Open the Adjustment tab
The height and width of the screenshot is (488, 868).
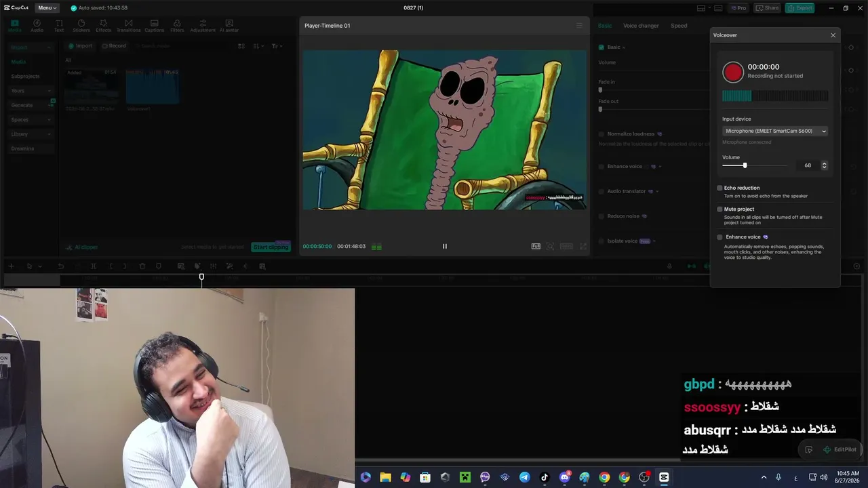[203, 26]
